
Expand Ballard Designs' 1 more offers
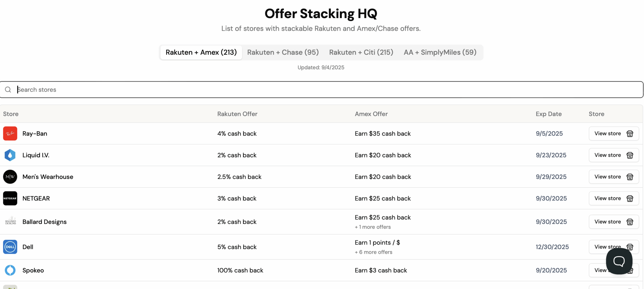tap(373, 227)
